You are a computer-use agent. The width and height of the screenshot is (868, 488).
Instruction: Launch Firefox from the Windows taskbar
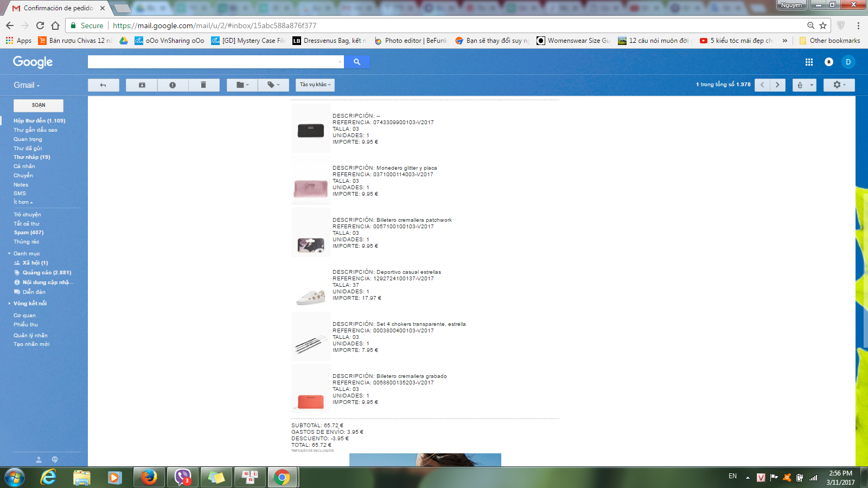coord(149,477)
